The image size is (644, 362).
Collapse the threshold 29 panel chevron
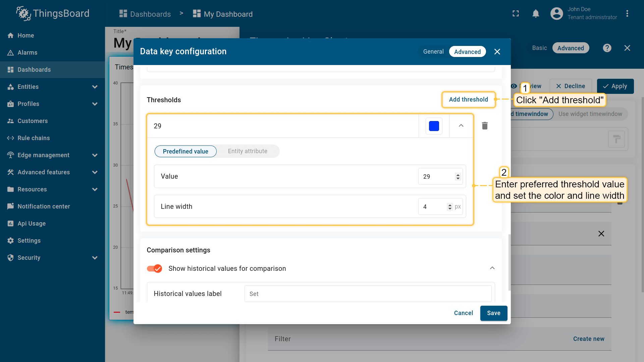[x=461, y=126]
